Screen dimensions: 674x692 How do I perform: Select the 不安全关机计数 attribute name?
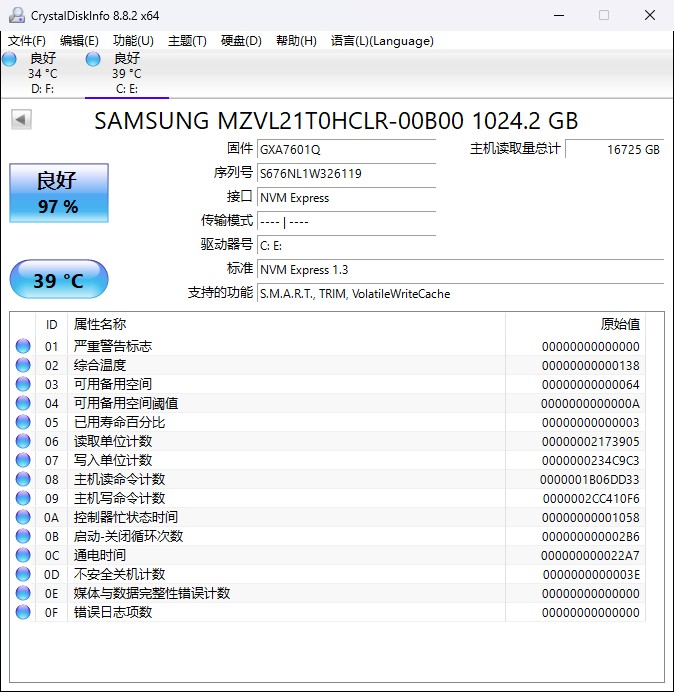pyautogui.click(x=119, y=574)
